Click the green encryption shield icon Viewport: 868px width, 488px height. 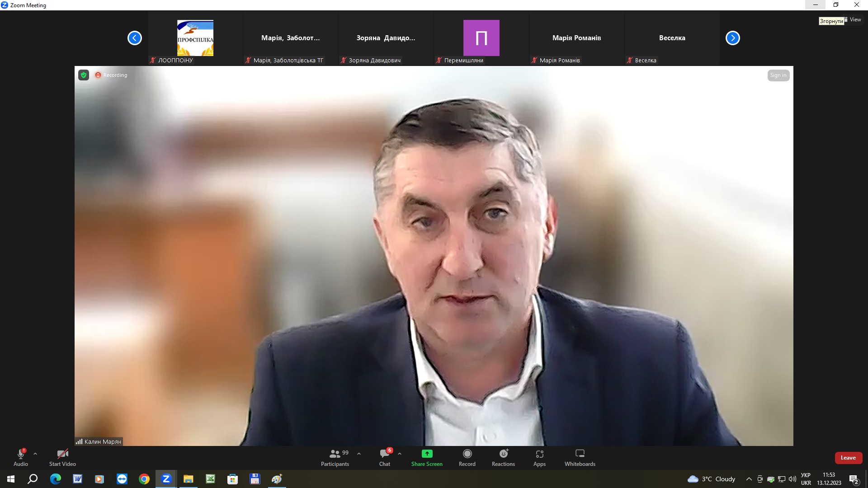pos(84,75)
